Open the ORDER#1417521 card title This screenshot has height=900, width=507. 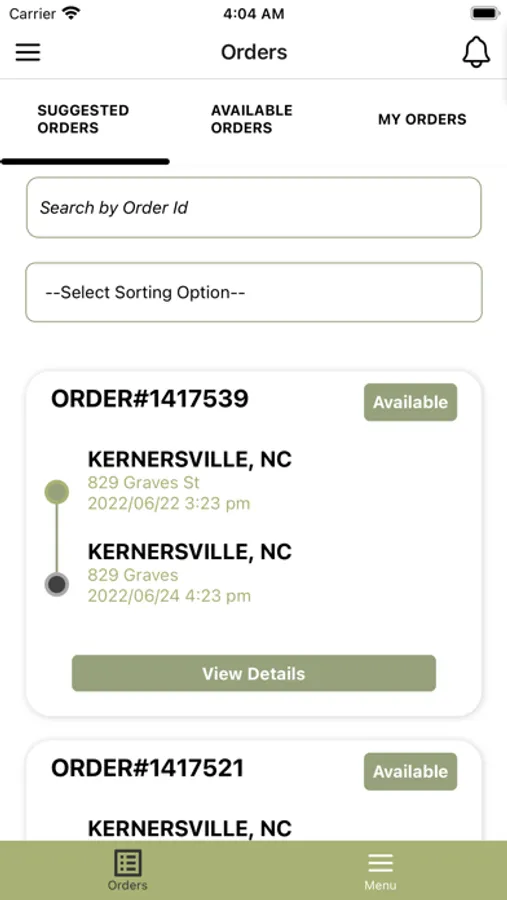pos(148,768)
